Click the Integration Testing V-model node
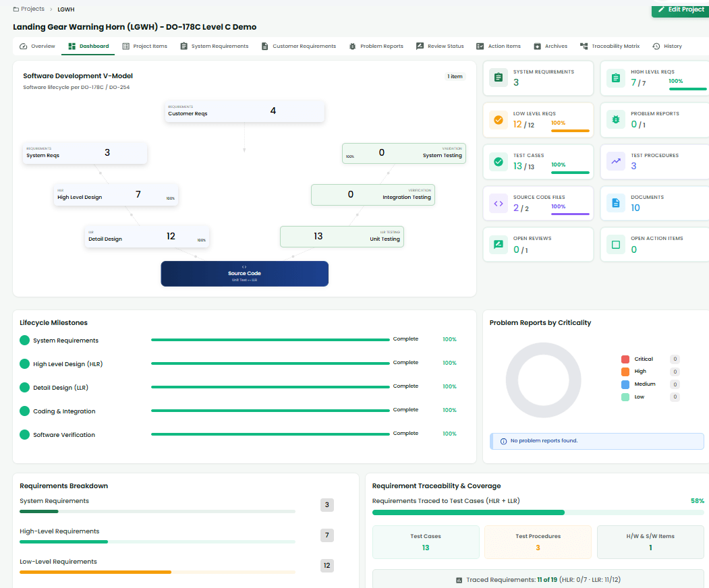 pyautogui.click(x=373, y=195)
